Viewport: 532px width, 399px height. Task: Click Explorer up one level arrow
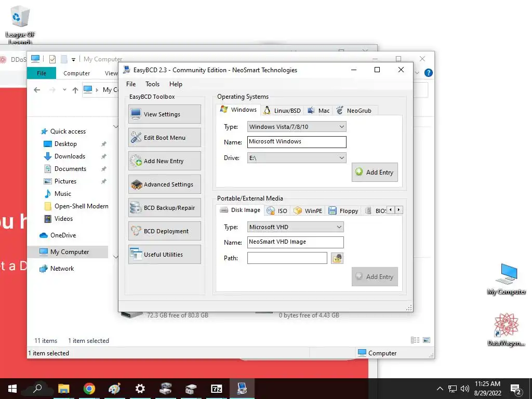click(75, 90)
